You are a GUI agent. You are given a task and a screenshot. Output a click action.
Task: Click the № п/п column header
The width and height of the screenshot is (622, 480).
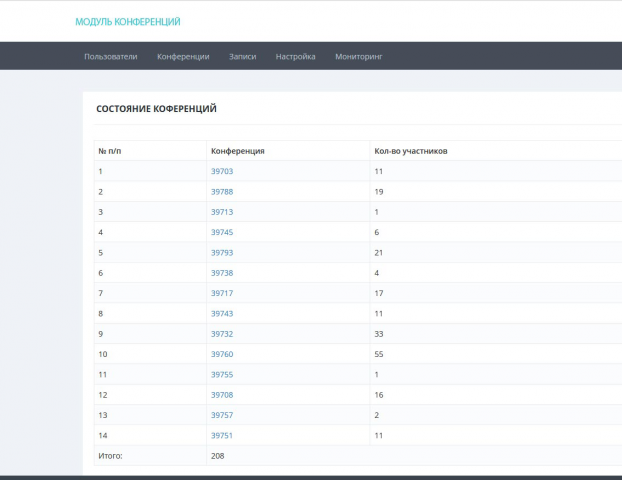(110, 151)
